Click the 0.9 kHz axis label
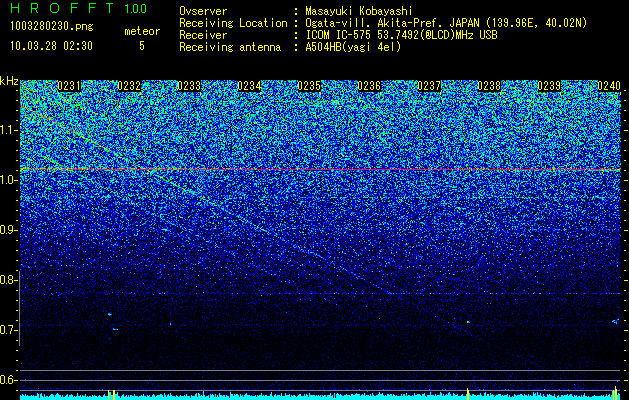This screenshot has height=400, width=629. pos(9,230)
